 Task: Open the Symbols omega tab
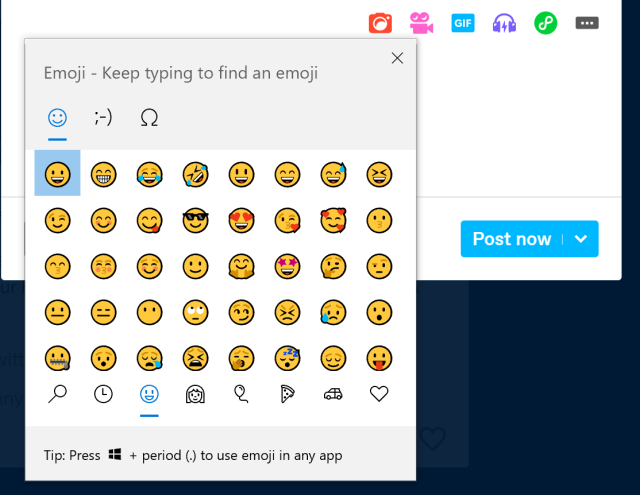click(149, 118)
